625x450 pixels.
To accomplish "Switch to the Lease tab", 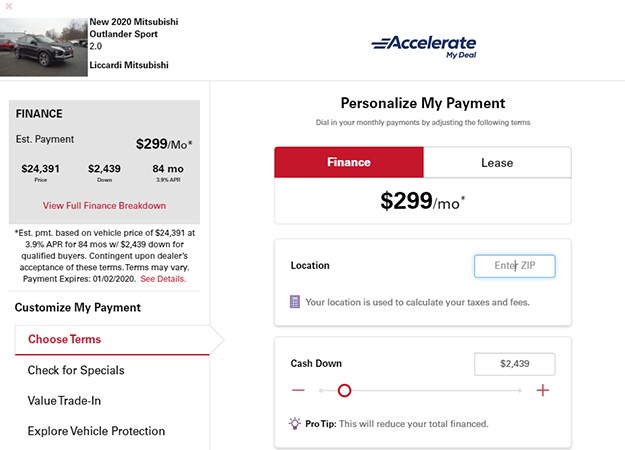I will pos(497,163).
